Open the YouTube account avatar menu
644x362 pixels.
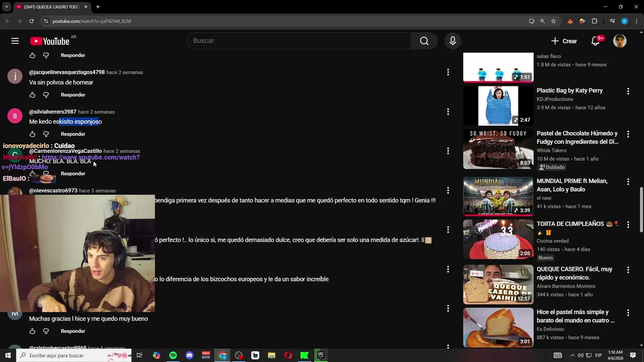(x=620, y=41)
